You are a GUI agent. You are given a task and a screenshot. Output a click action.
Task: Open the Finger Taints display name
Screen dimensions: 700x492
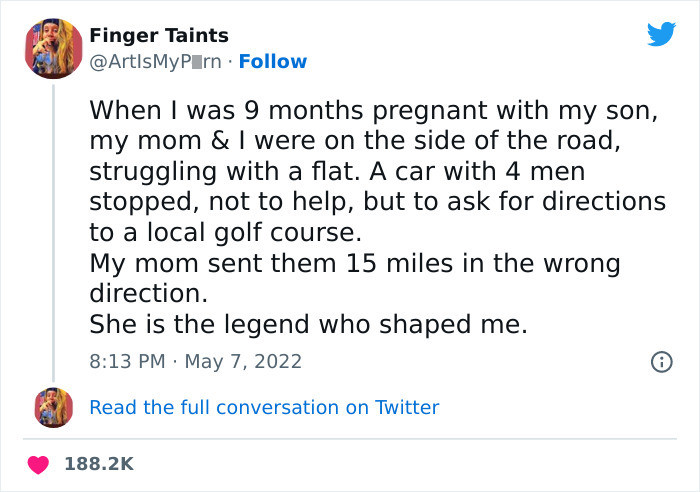(x=158, y=36)
